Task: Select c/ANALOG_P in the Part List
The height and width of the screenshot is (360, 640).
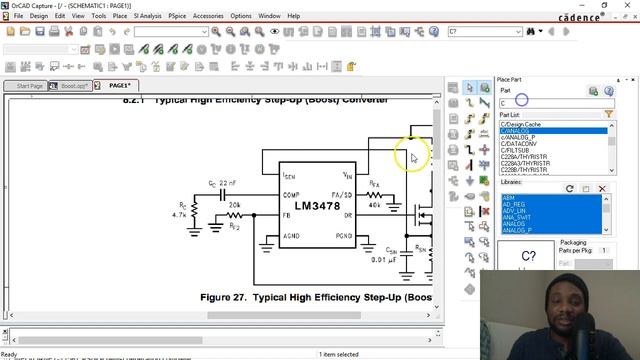Action: (553, 137)
